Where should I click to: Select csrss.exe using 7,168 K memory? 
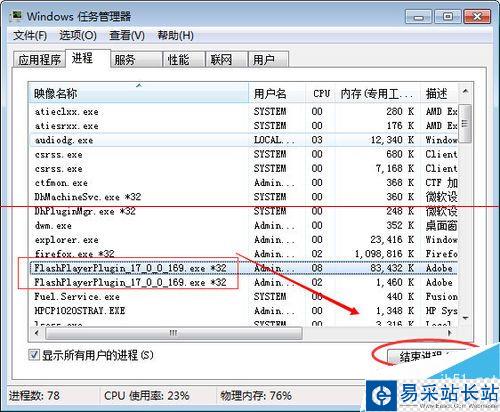click(x=243, y=169)
